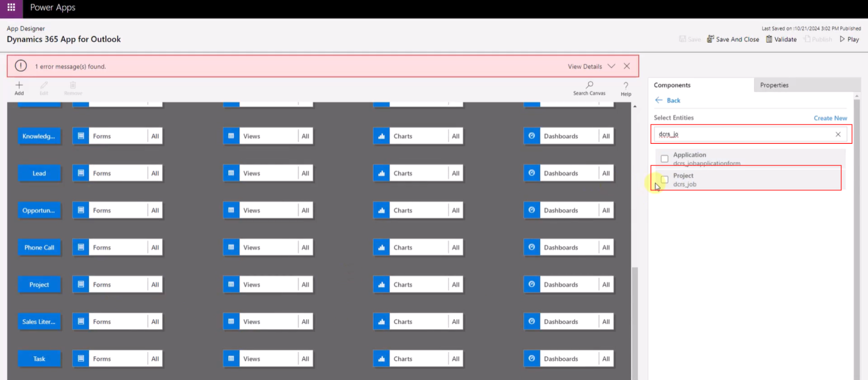Expand View Details chevron in error banner
This screenshot has width=868, height=380.
coord(611,66)
